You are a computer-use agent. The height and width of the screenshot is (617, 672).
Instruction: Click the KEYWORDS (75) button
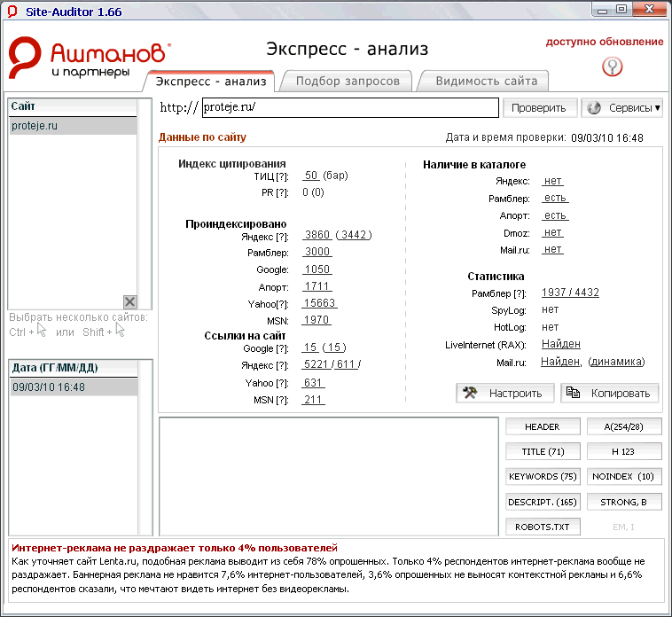[x=543, y=476]
